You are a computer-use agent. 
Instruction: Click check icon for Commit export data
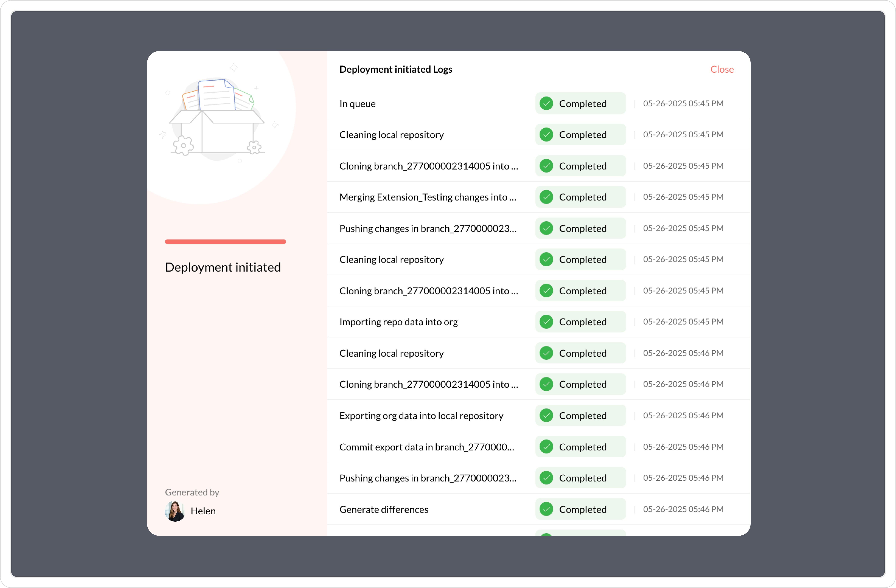pyautogui.click(x=546, y=446)
